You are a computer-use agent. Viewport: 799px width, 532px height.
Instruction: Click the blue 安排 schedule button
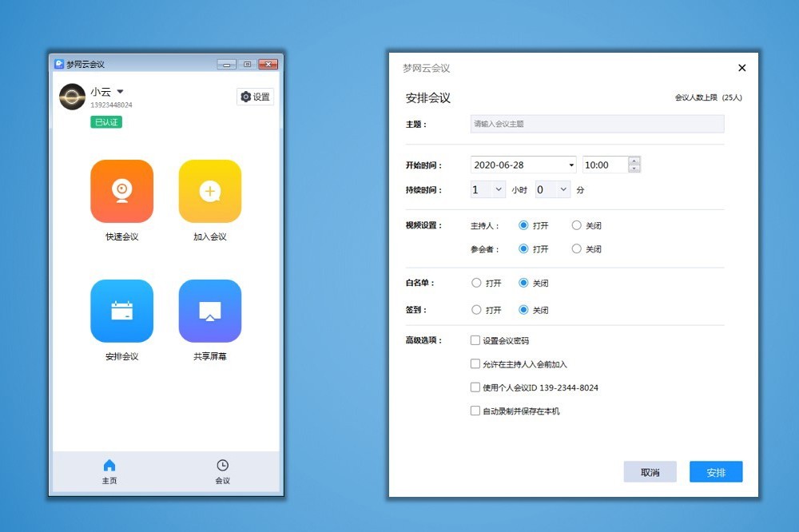click(716, 472)
